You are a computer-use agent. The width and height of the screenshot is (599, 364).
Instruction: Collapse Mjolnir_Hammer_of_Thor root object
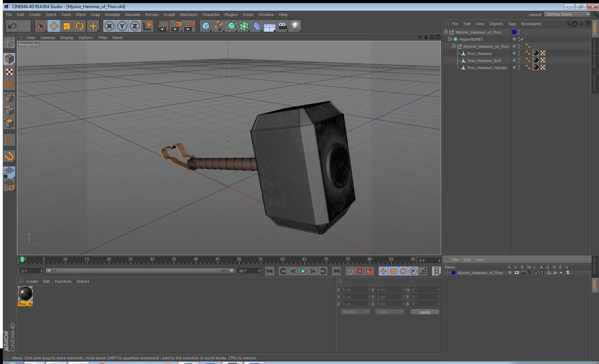pos(446,32)
